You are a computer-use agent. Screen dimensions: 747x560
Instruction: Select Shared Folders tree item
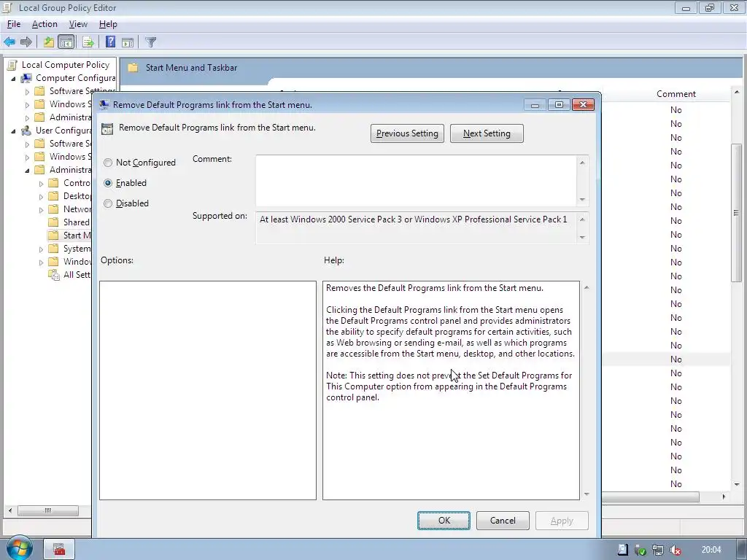pos(76,222)
